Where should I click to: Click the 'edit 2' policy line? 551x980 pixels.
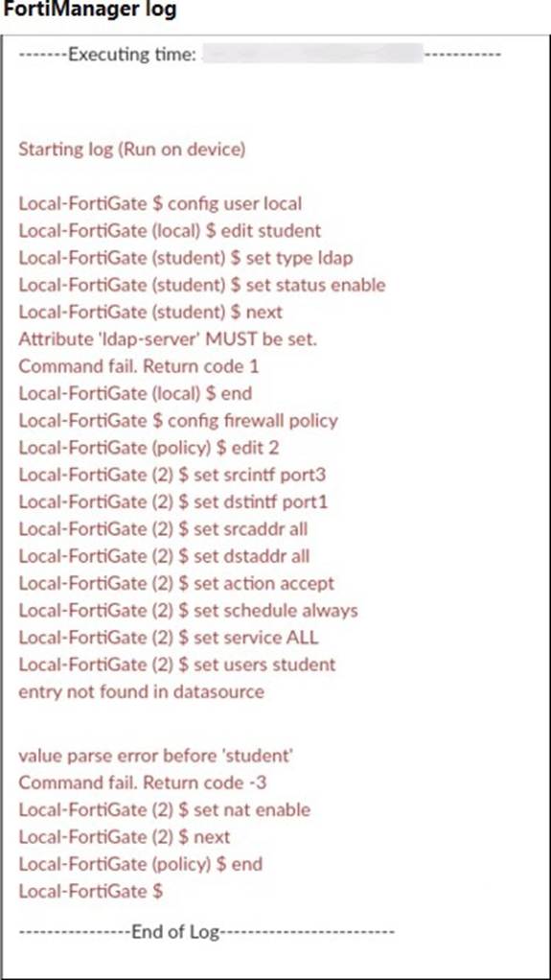tap(149, 448)
